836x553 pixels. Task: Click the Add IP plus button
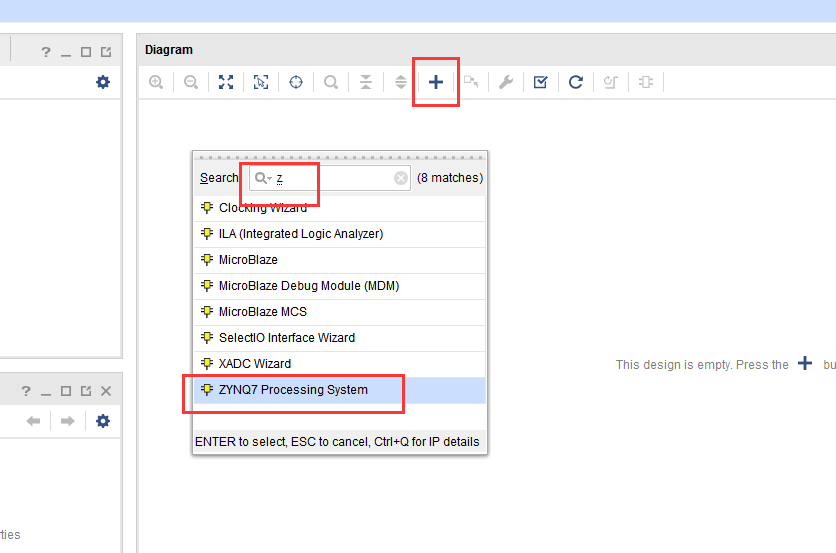tap(436, 82)
